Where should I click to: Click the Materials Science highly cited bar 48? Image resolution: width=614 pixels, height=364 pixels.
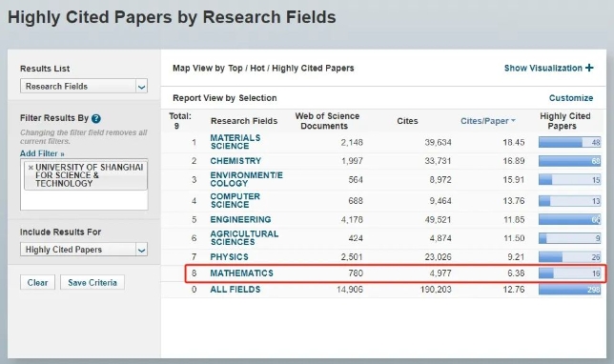(x=569, y=142)
